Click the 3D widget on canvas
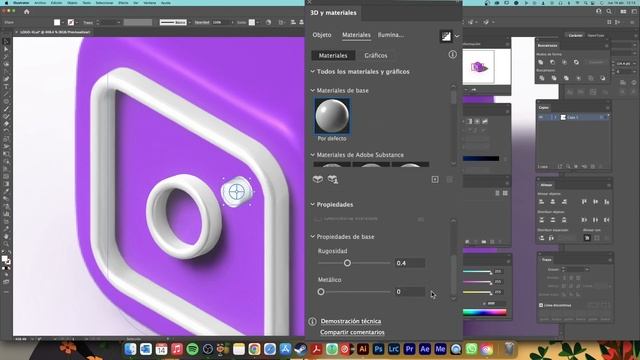Image resolution: width=640 pixels, height=360 pixels. (x=237, y=191)
